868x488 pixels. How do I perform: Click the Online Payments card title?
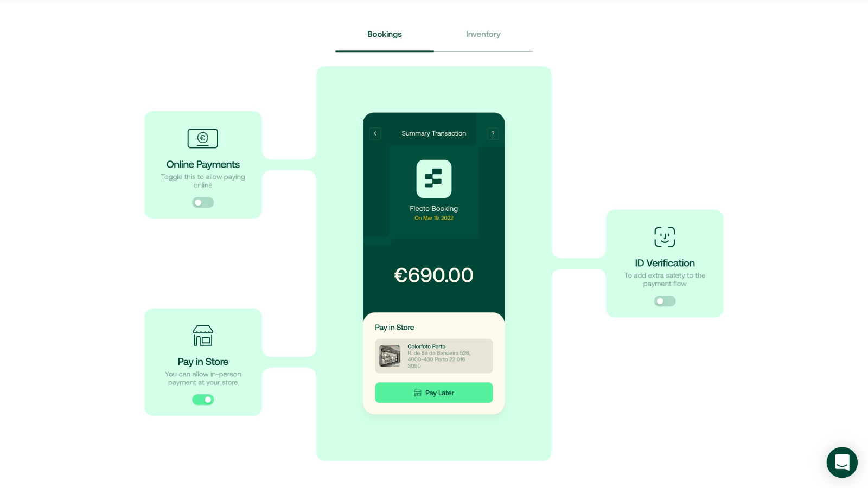203,164
